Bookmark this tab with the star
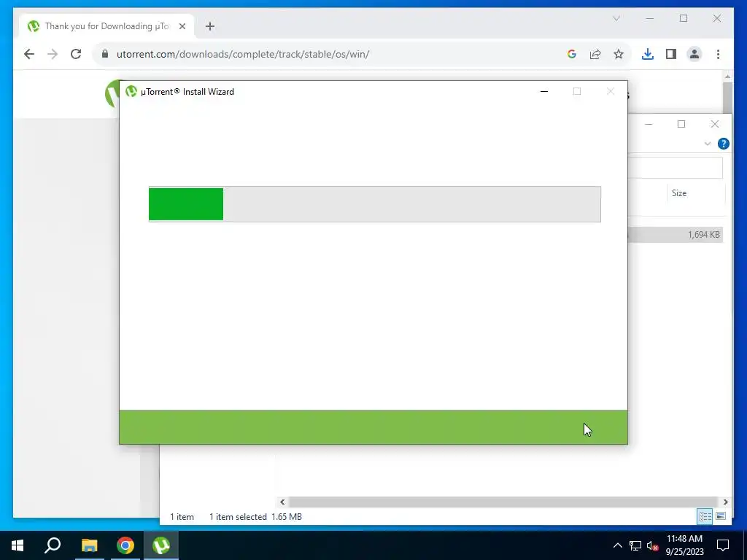Screen dimensions: 747x560 pos(619,54)
